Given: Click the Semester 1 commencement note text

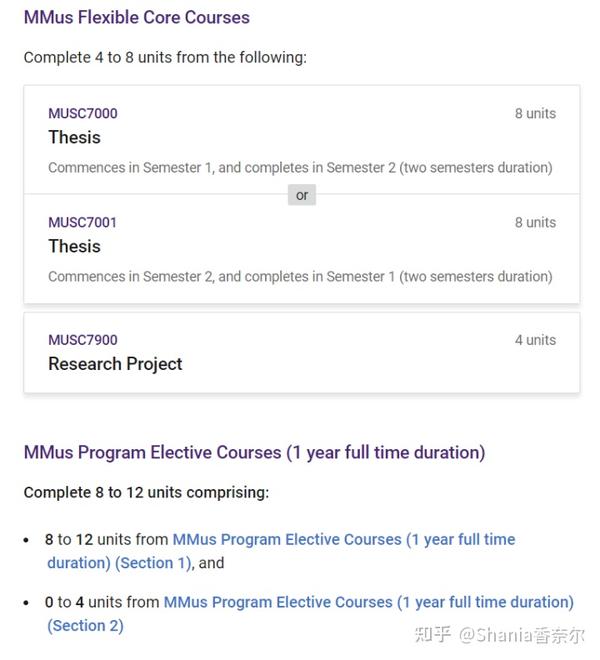Looking at the screenshot, I should (300, 168).
